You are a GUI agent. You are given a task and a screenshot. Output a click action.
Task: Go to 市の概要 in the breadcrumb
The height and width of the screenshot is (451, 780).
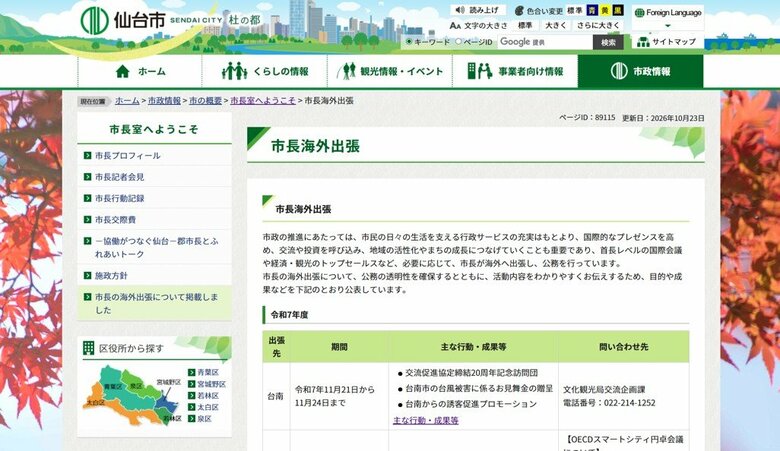pyautogui.click(x=205, y=100)
